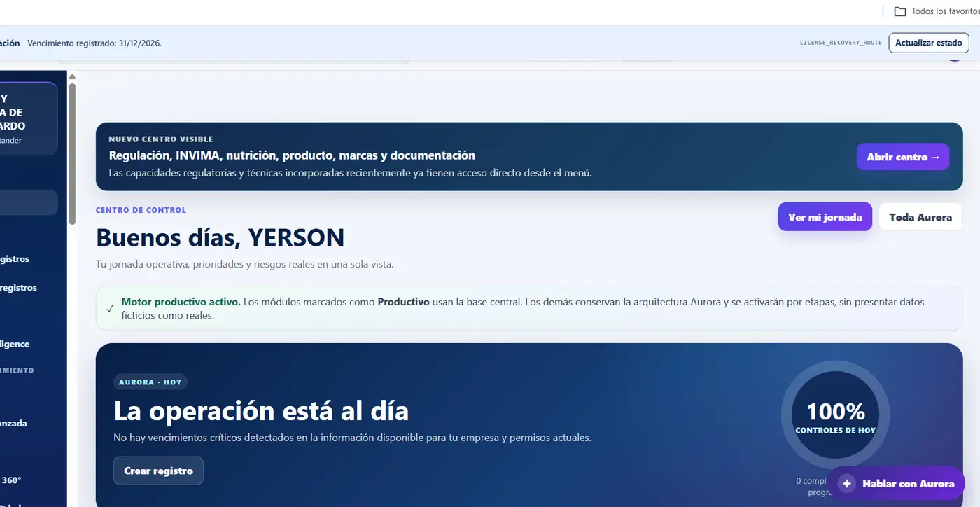Click the 'Buenos días, YERSON' heading
Viewport: 980px width, 507px height.
pyautogui.click(x=220, y=238)
